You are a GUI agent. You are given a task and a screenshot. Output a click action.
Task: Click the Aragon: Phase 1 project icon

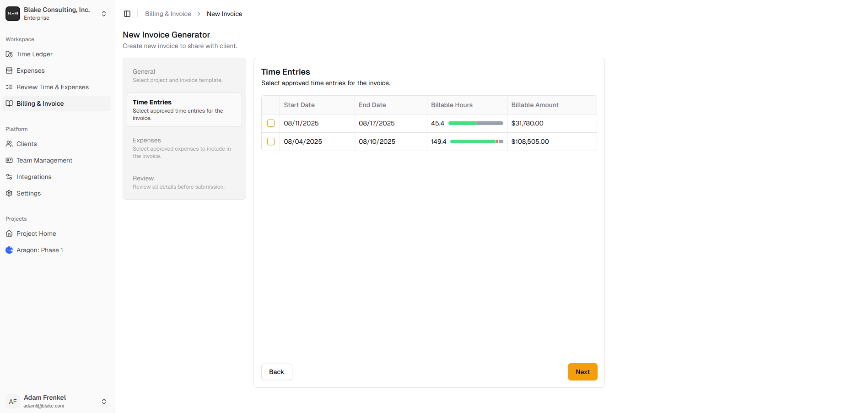pos(9,250)
